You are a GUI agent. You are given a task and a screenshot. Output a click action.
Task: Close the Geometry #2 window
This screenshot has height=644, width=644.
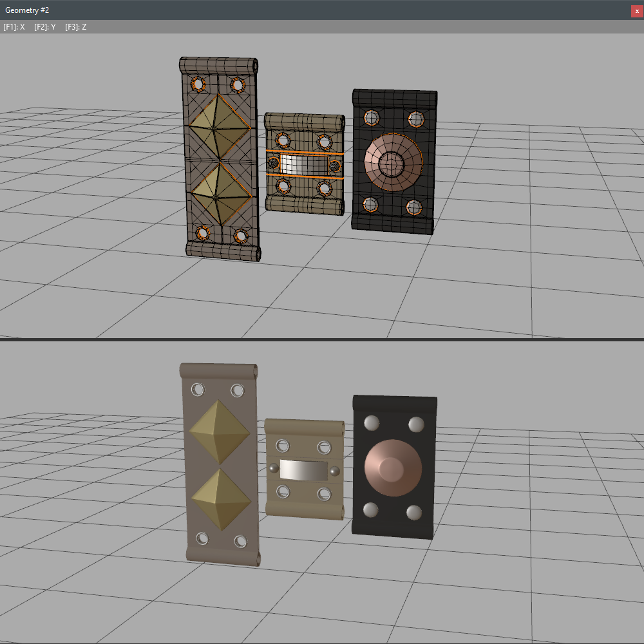coord(637,11)
